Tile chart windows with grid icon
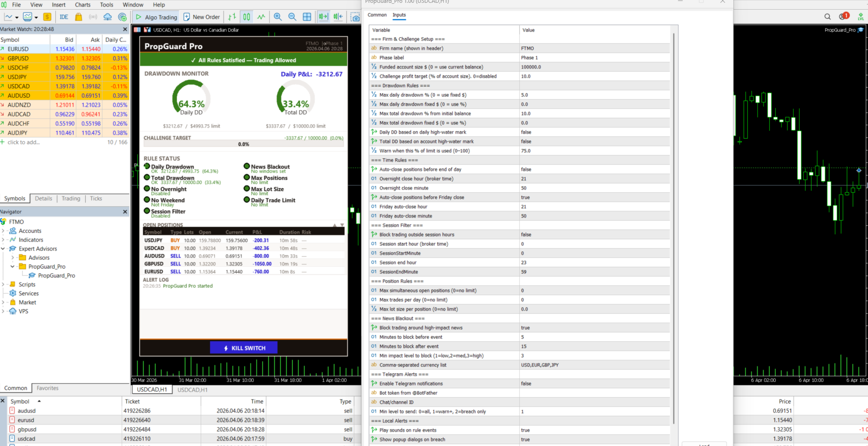The image size is (868, 446). tap(307, 17)
